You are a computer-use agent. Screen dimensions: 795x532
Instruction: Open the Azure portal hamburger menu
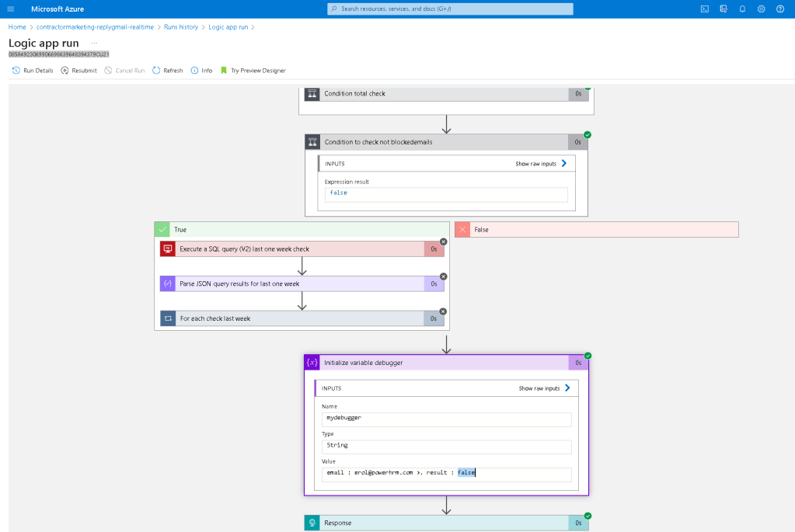pos(11,9)
